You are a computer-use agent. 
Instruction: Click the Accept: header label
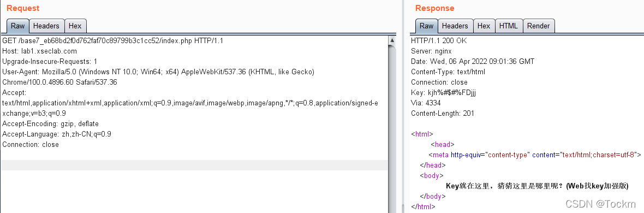(x=14, y=93)
